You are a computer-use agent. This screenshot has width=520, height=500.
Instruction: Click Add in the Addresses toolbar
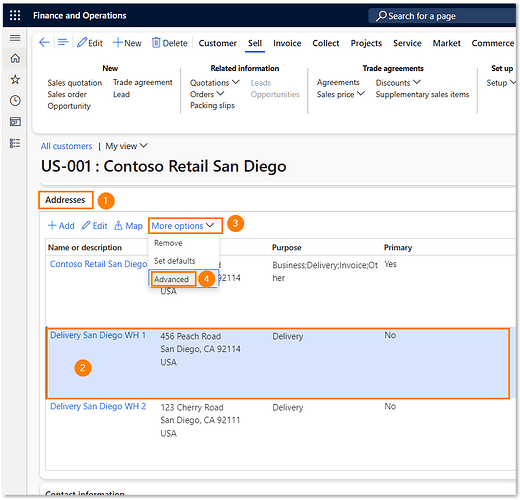point(61,226)
